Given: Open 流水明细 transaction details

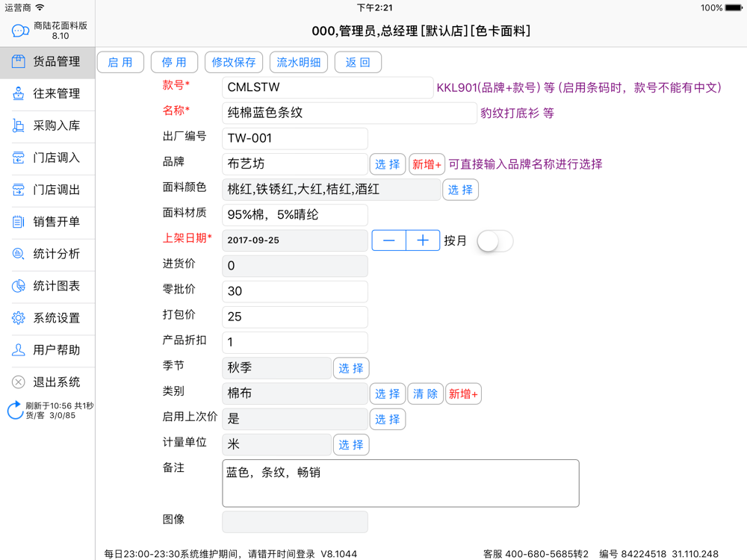Looking at the screenshot, I should [299, 63].
